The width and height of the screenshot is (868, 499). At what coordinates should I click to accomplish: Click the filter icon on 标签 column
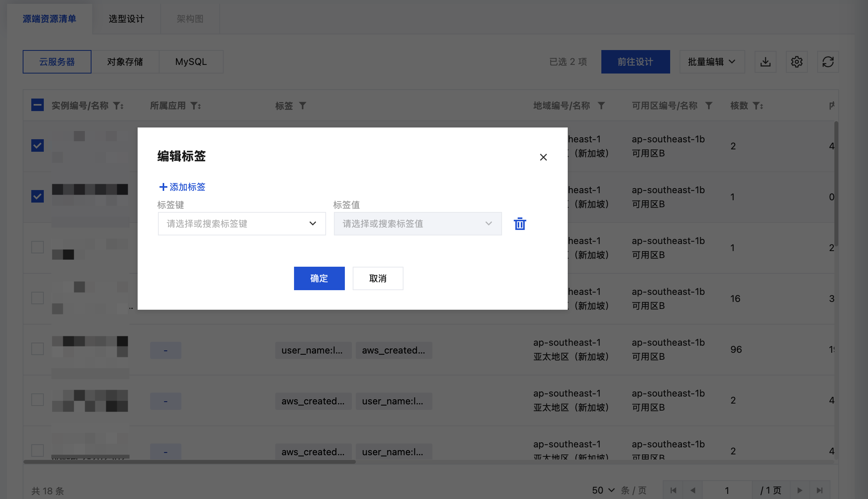point(303,106)
